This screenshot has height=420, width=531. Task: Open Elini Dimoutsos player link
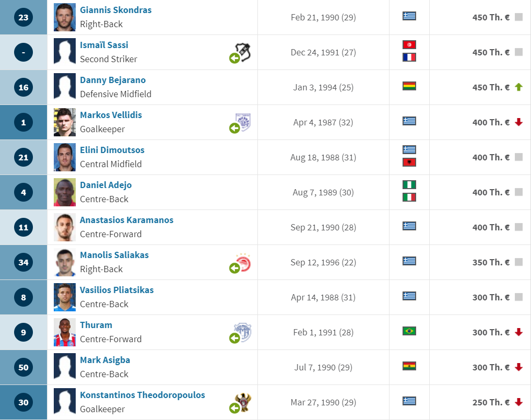point(112,150)
